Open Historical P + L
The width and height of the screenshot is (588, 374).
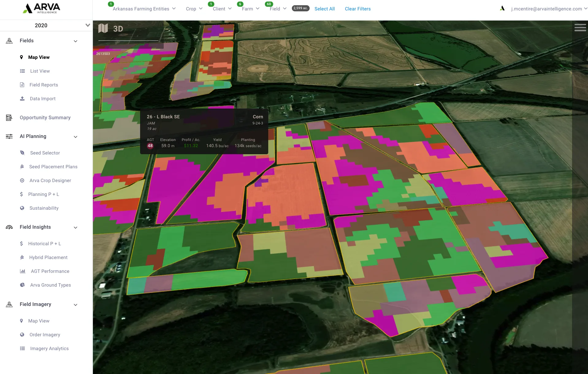click(44, 244)
